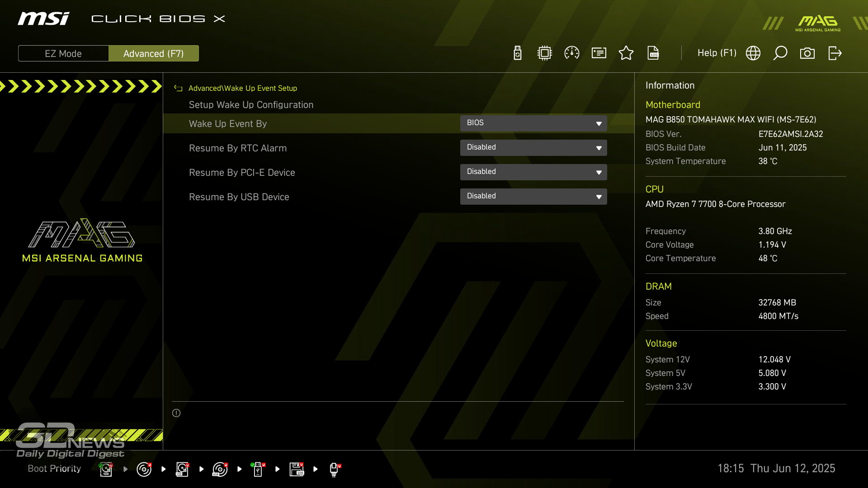Click the Information panel title
Viewport: 868px width, 488px height.
pos(670,85)
